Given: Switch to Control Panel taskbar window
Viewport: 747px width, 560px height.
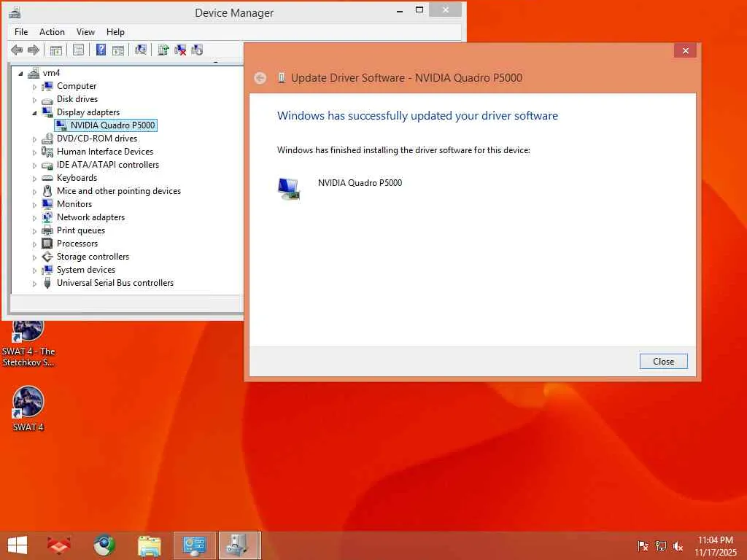Looking at the screenshot, I should coord(194,545).
